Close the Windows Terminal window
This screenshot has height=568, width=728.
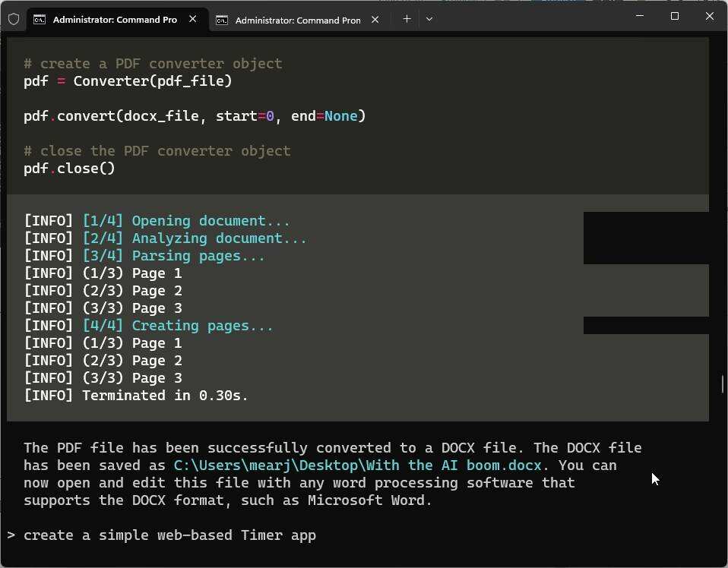[x=709, y=16]
